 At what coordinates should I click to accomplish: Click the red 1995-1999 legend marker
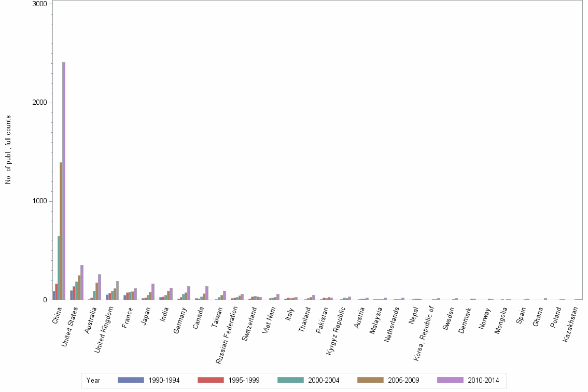211,380
